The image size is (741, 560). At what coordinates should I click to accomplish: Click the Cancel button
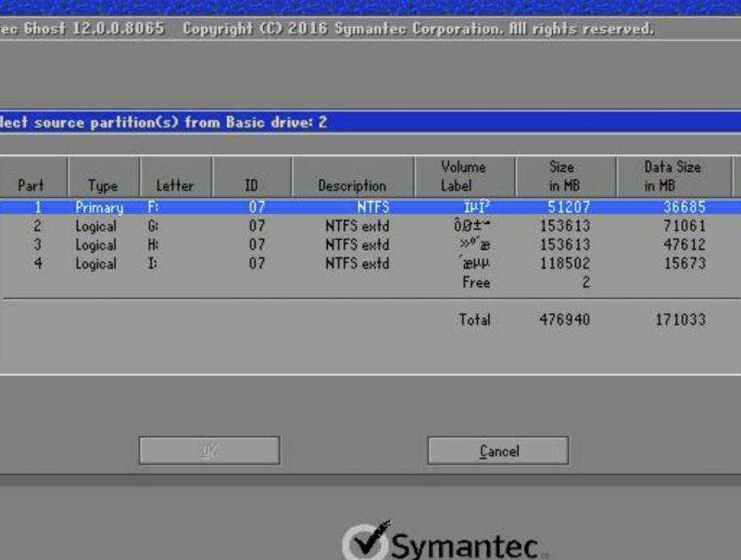498,451
